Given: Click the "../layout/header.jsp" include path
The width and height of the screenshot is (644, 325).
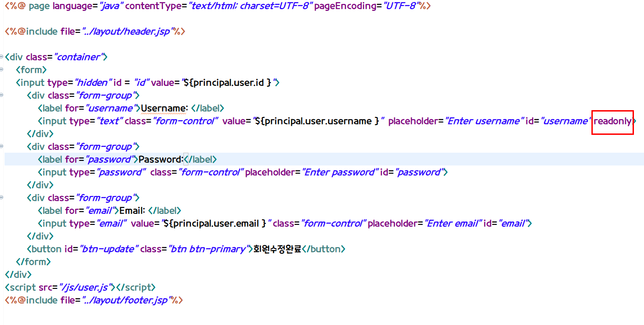Looking at the screenshot, I should 127,32.
